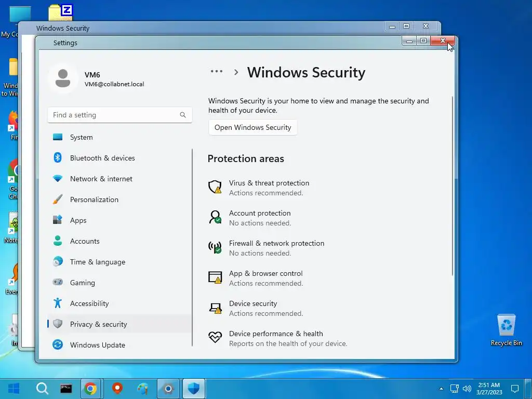Click the Find a setting search box
This screenshot has width=532, height=399.
coord(120,115)
